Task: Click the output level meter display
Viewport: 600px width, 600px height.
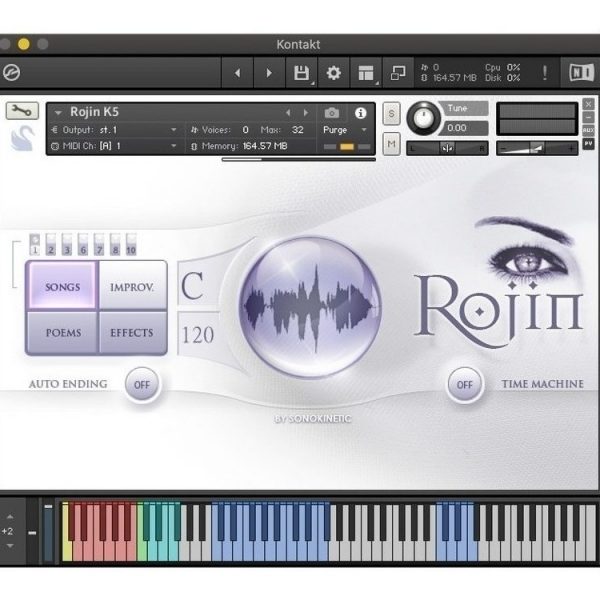Action: coord(537,119)
